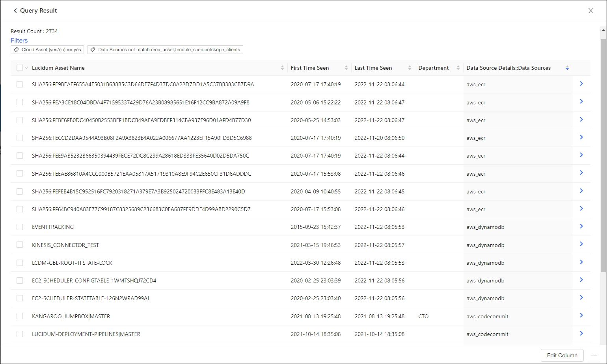Check the SHA256:FE9BEAEF row checkbox
Screen dimensions: 607x364
click(20, 84)
